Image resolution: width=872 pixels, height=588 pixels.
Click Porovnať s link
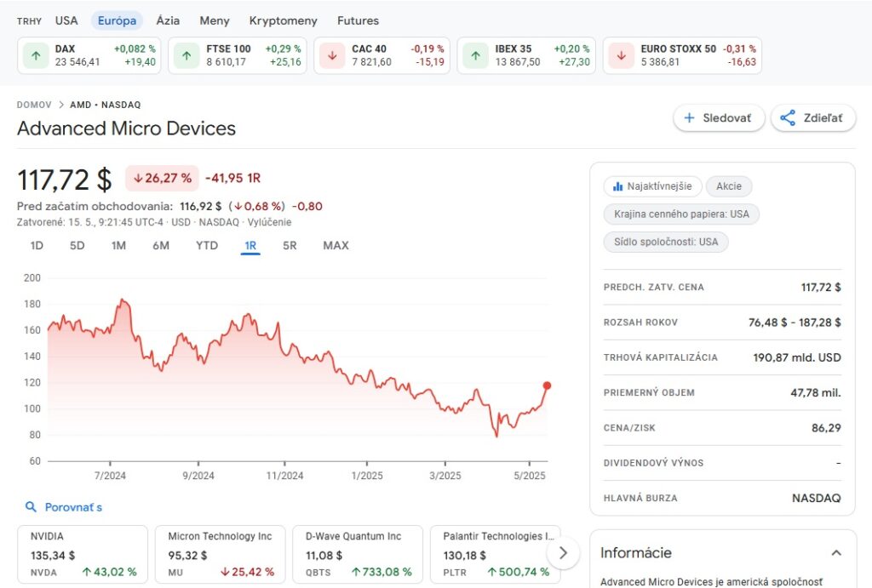pos(73,507)
